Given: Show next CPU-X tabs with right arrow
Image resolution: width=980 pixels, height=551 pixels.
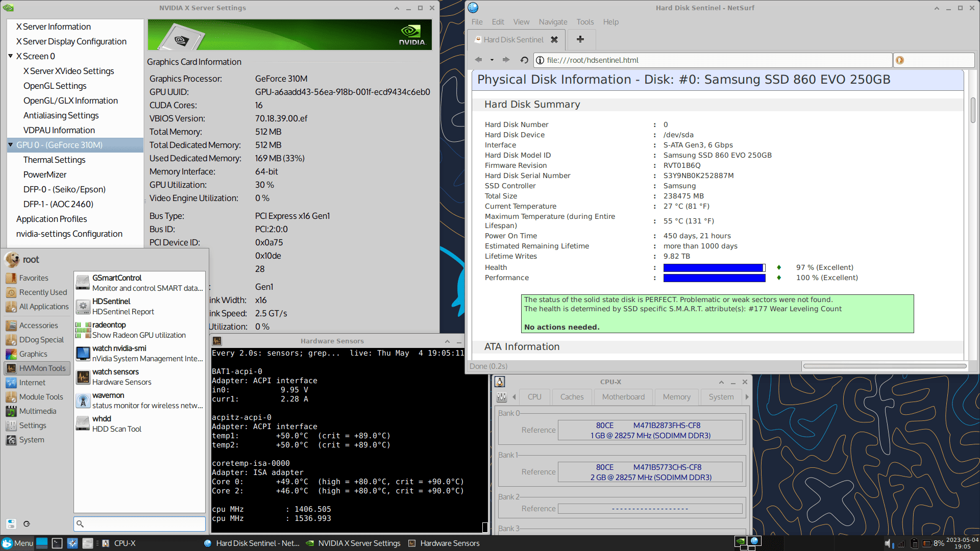Looking at the screenshot, I should [747, 397].
